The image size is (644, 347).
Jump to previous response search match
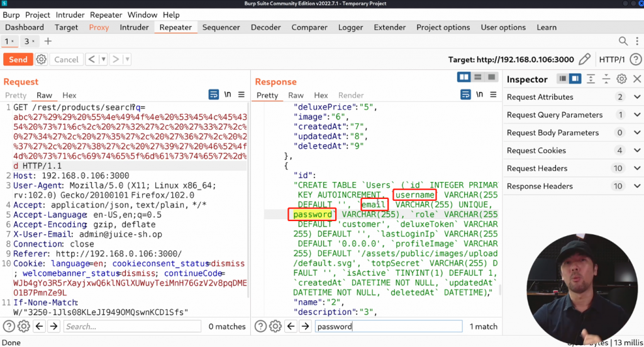tap(291, 326)
